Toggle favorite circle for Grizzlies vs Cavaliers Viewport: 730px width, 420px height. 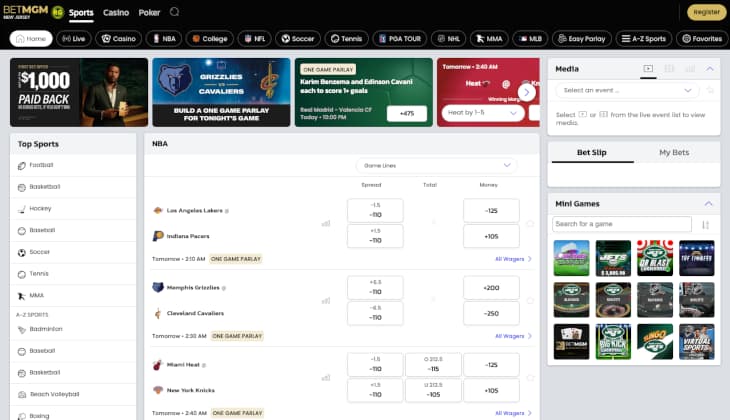[x=530, y=301]
